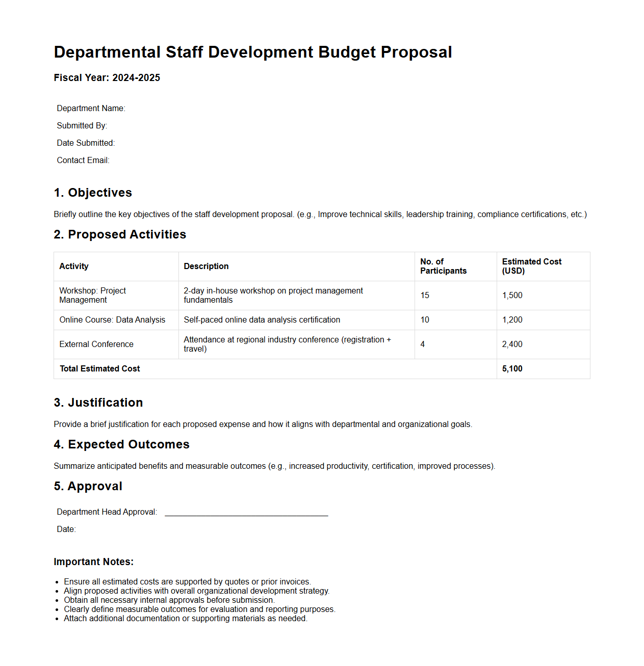Select the 5,100 total cost value
Screen dimensions: 644x666
click(x=512, y=369)
